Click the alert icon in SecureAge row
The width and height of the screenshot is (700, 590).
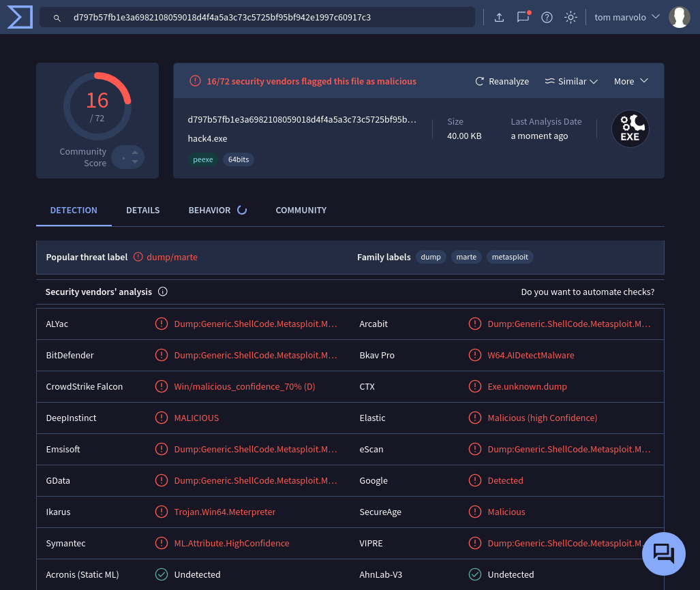[475, 512]
